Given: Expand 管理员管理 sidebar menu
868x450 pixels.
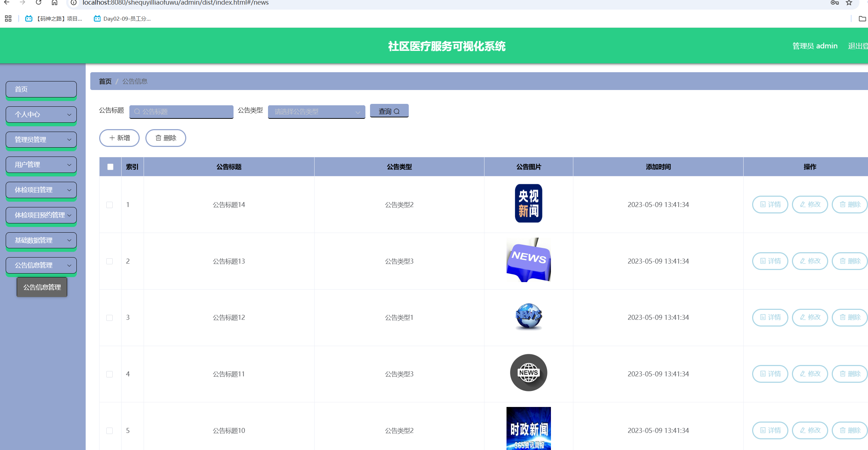Looking at the screenshot, I should (41, 140).
